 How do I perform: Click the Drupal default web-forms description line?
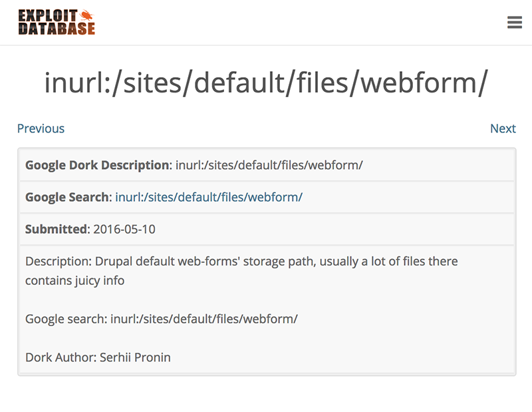241,261
